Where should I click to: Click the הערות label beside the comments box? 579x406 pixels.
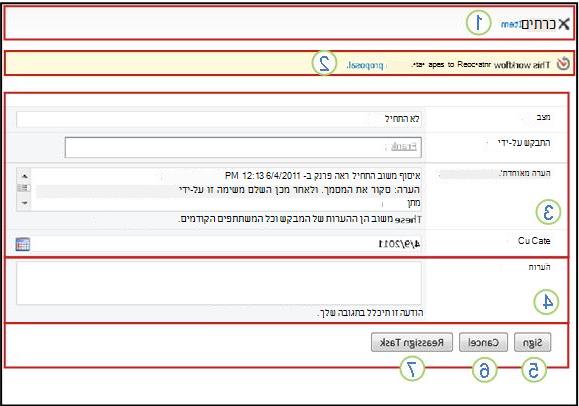(x=539, y=267)
